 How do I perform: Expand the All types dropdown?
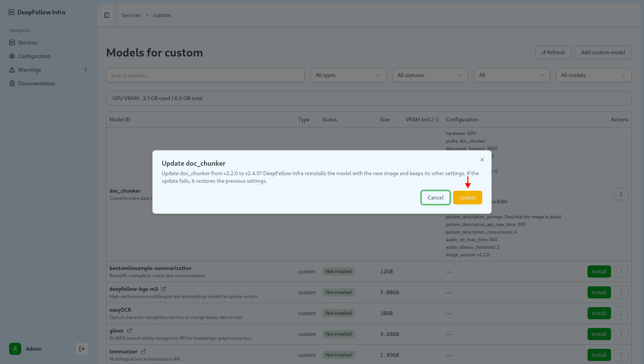349,75
